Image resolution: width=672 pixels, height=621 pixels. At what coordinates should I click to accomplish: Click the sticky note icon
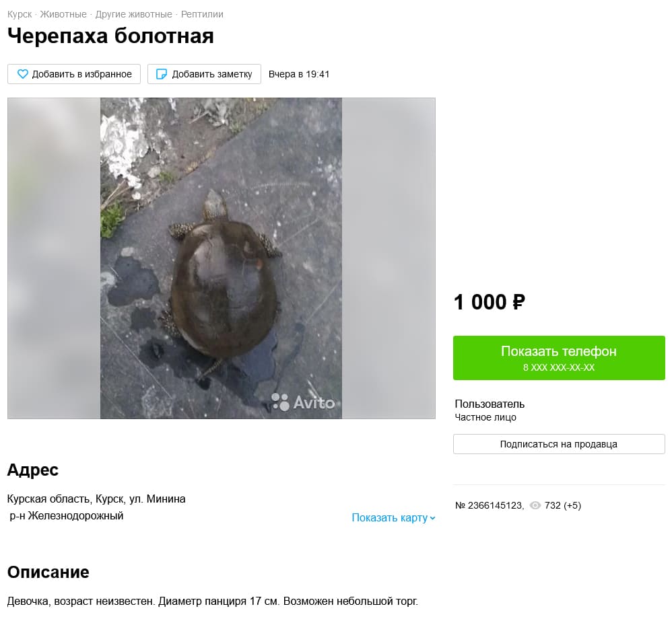coord(162,74)
